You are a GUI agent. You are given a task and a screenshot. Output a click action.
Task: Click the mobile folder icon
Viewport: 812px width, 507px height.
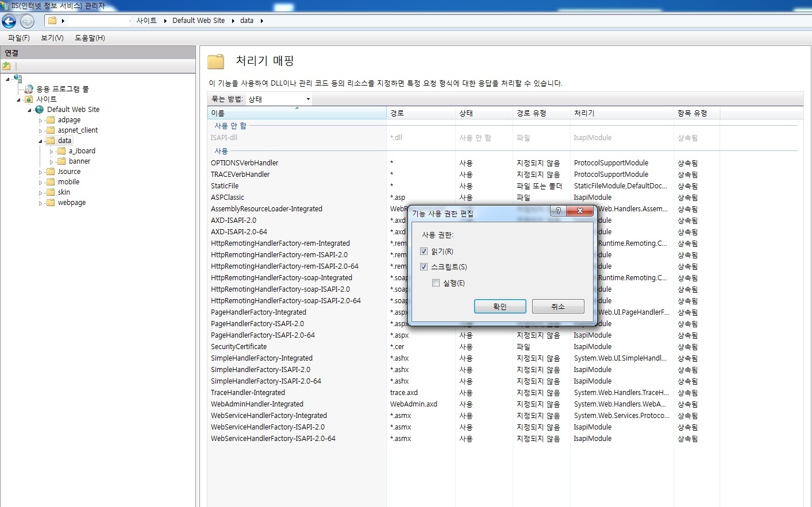[51, 182]
